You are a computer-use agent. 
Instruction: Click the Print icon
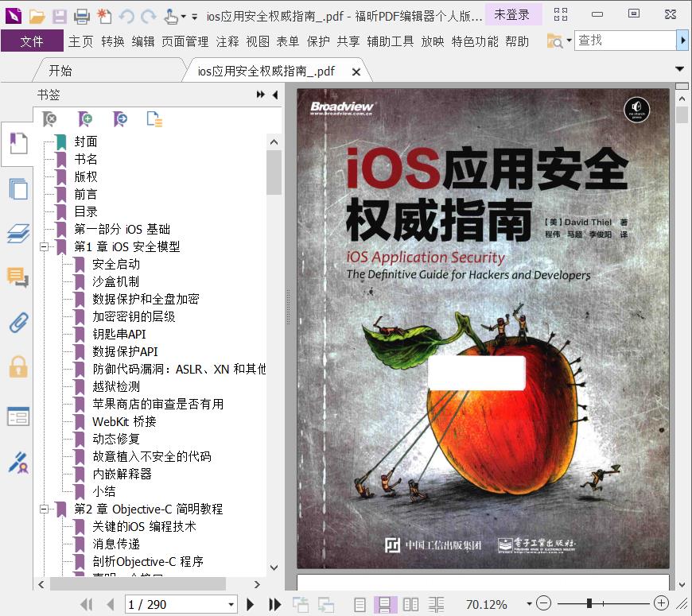(x=82, y=17)
